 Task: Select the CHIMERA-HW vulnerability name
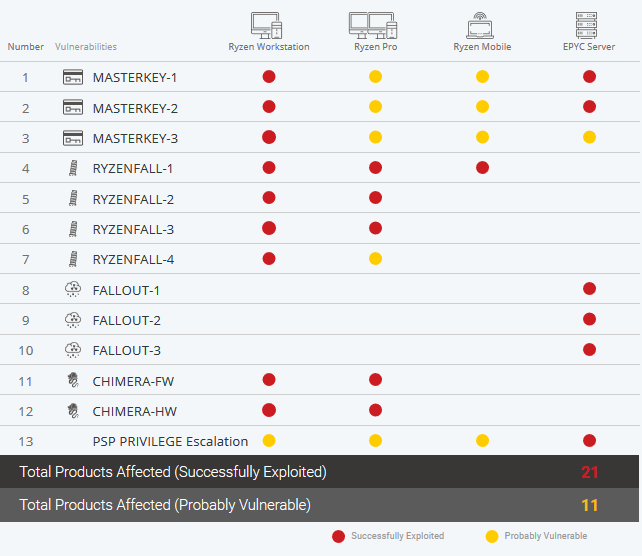[x=135, y=411]
